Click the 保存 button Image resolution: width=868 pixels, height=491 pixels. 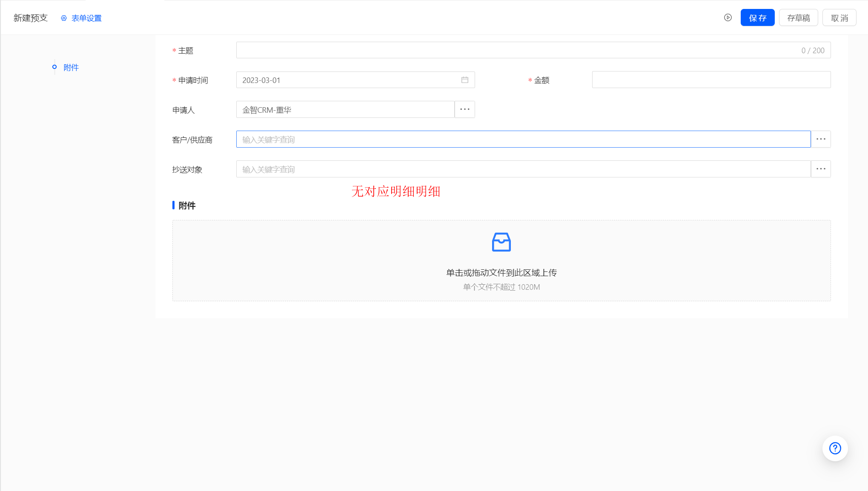[757, 18]
